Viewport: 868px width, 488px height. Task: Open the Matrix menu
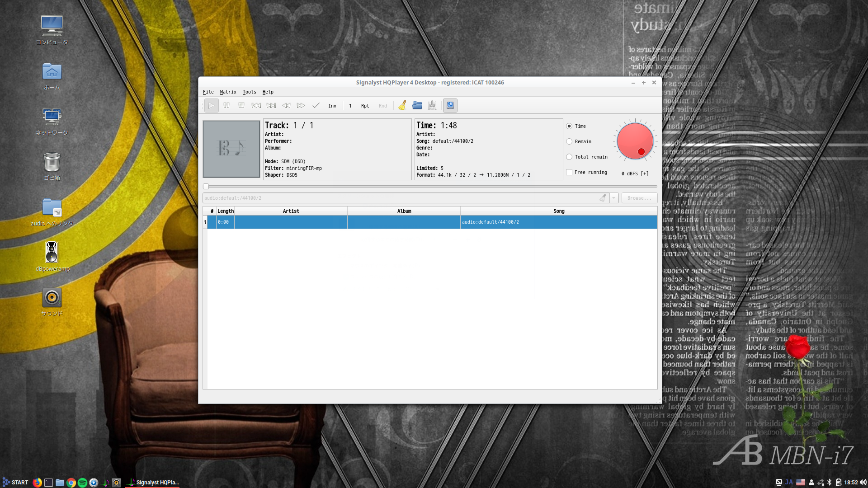[228, 92]
